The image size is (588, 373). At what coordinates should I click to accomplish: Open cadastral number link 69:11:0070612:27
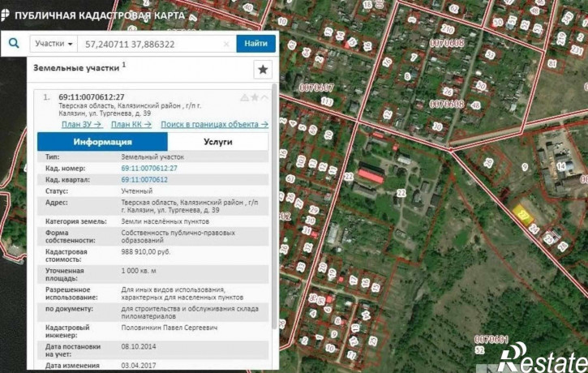click(x=149, y=169)
